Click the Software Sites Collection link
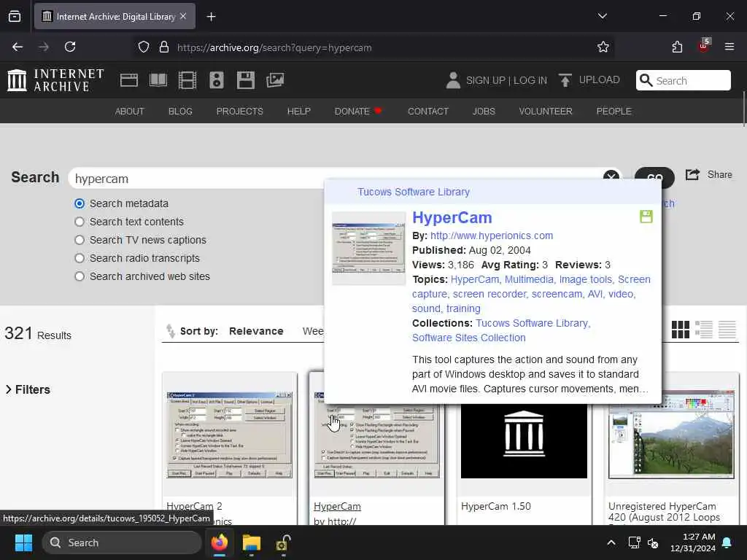This screenshot has width=747, height=560. click(469, 338)
